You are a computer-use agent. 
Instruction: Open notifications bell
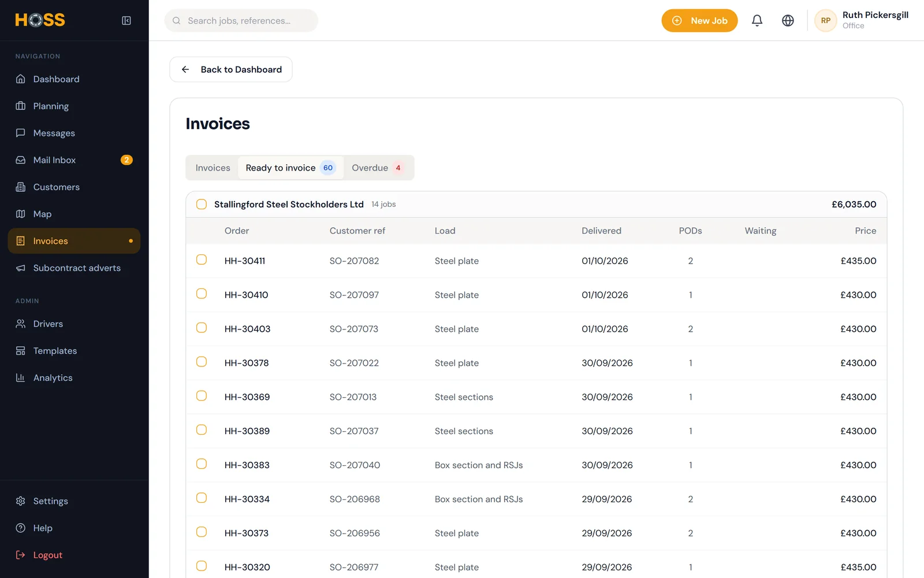757,21
